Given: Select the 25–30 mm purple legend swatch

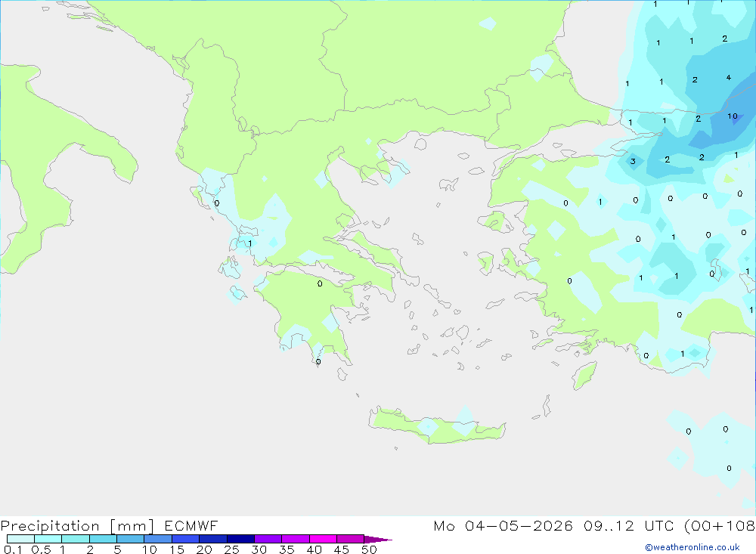Looking at the screenshot, I should click(240, 539).
